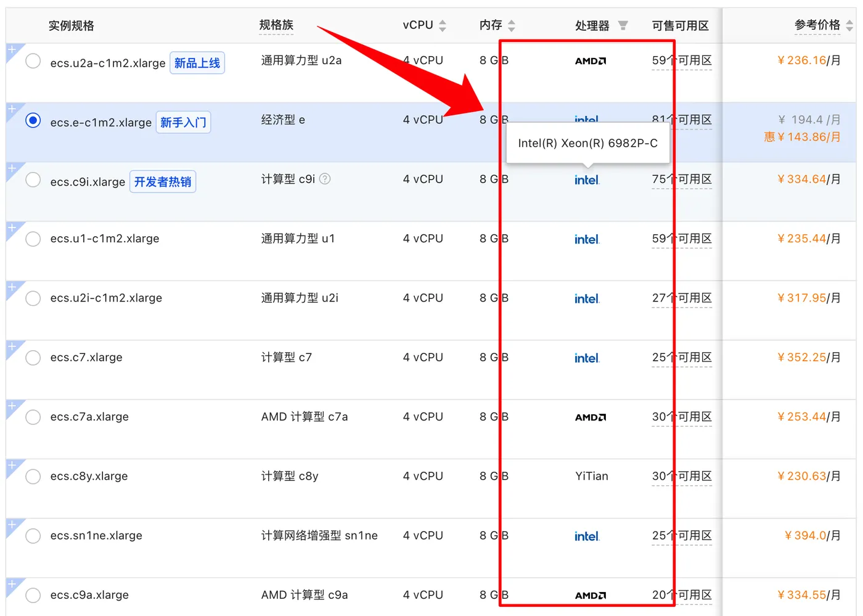Screen dimensions: 863x616
Task: Expand the plus corner of ecs.u2i-c1m2.xlarge row
Action: pyautogui.click(x=12, y=287)
